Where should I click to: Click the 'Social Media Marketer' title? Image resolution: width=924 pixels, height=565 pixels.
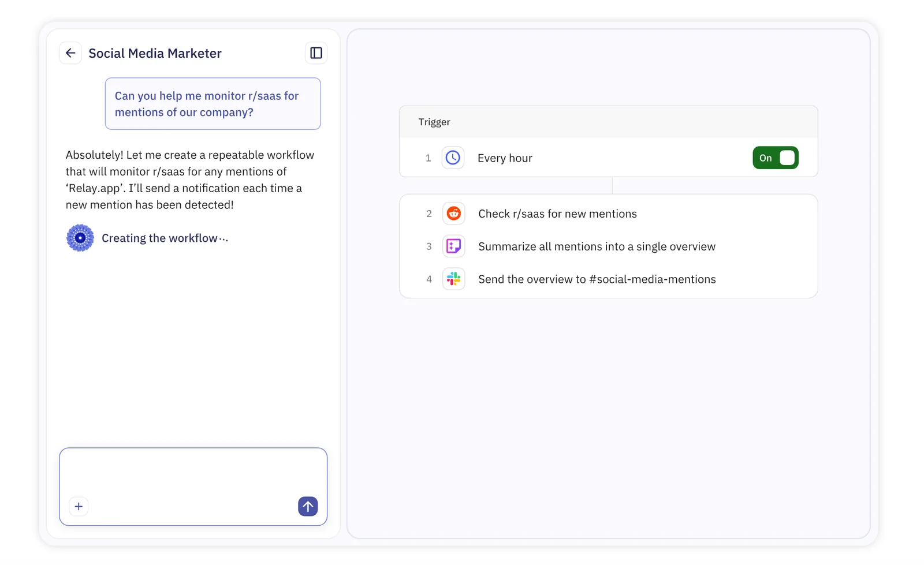[x=155, y=54]
